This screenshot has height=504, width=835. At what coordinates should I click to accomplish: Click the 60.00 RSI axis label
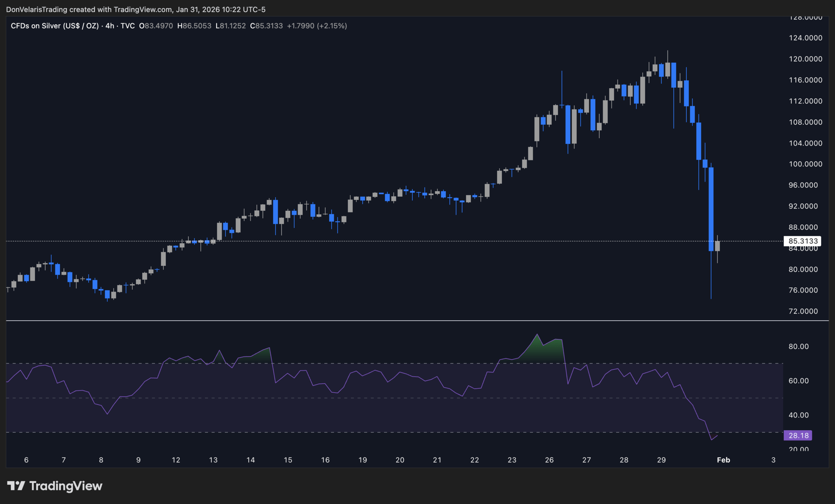[798, 381]
